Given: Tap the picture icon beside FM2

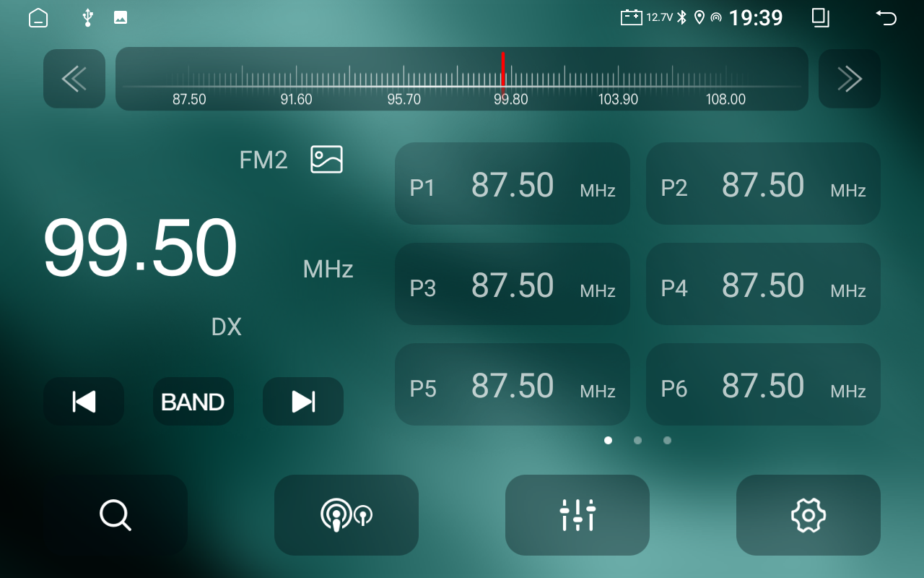Looking at the screenshot, I should [x=326, y=159].
